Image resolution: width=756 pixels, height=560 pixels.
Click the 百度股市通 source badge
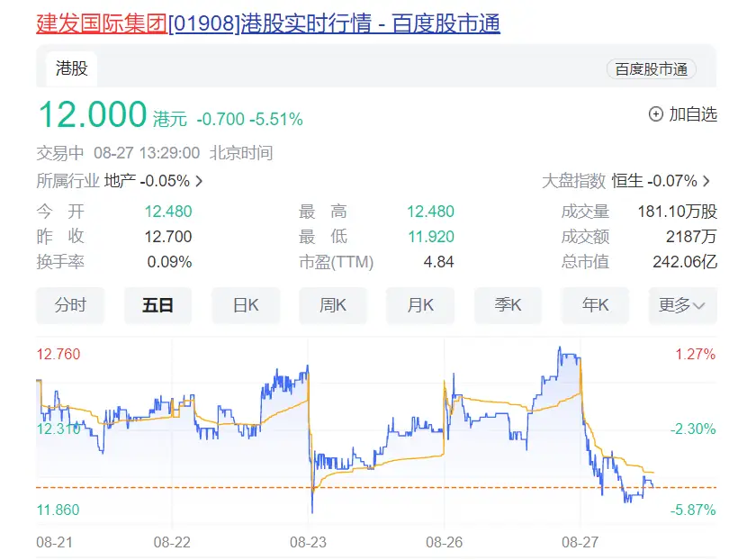pyautogui.click(x=651, y=69)
